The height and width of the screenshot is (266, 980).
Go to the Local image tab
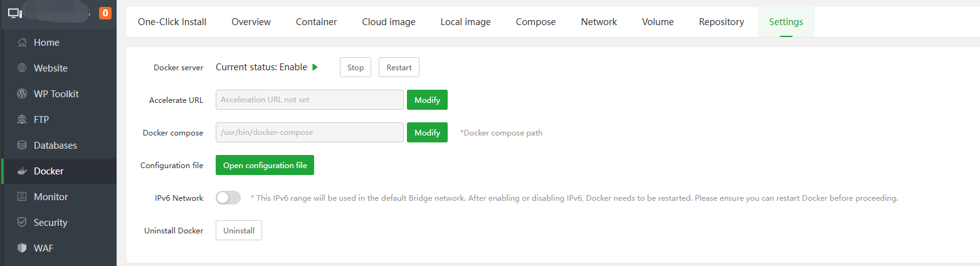pos(465,22)
